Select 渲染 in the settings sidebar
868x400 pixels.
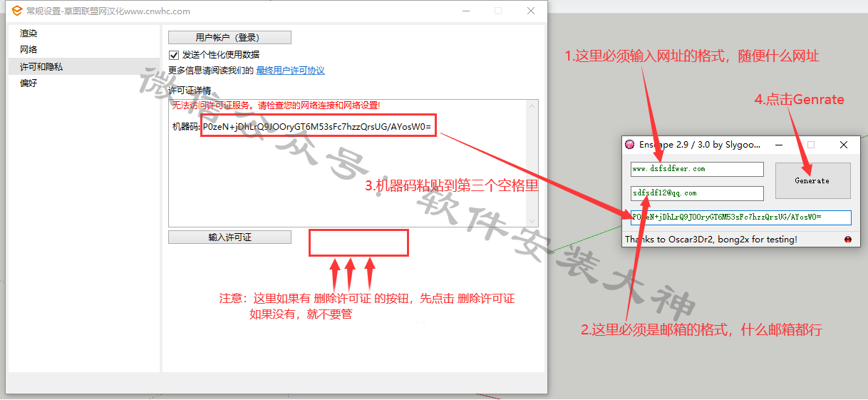click(29, 34)
